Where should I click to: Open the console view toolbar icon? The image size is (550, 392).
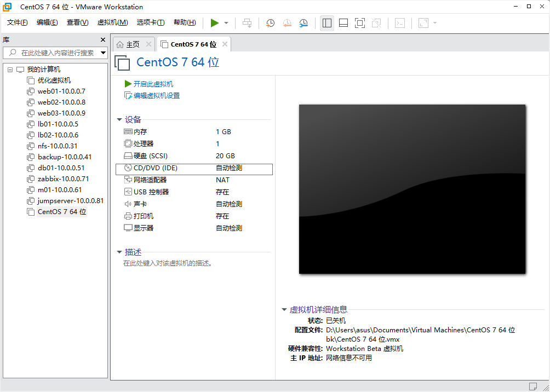click(400, 23)
